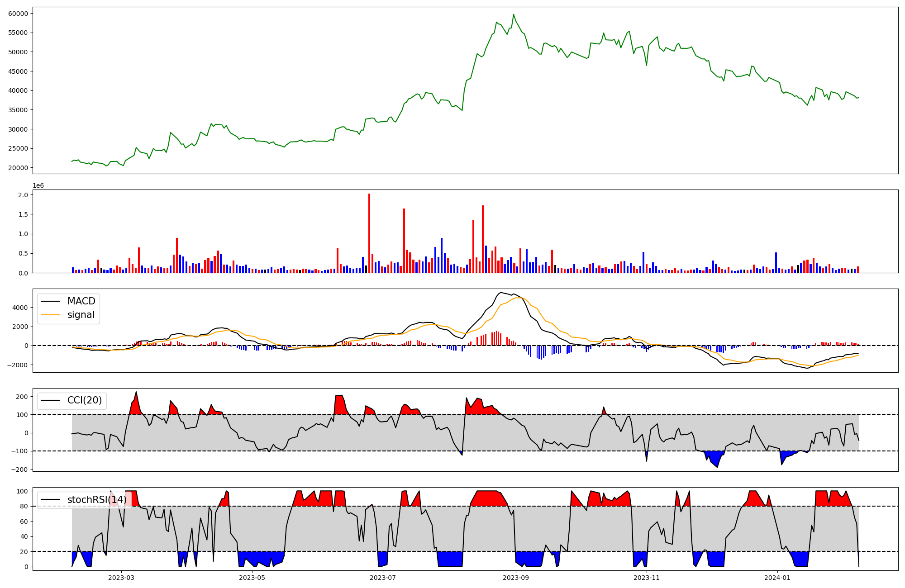
Task: Click the 20000 price axis label
Action: (18, 168)
